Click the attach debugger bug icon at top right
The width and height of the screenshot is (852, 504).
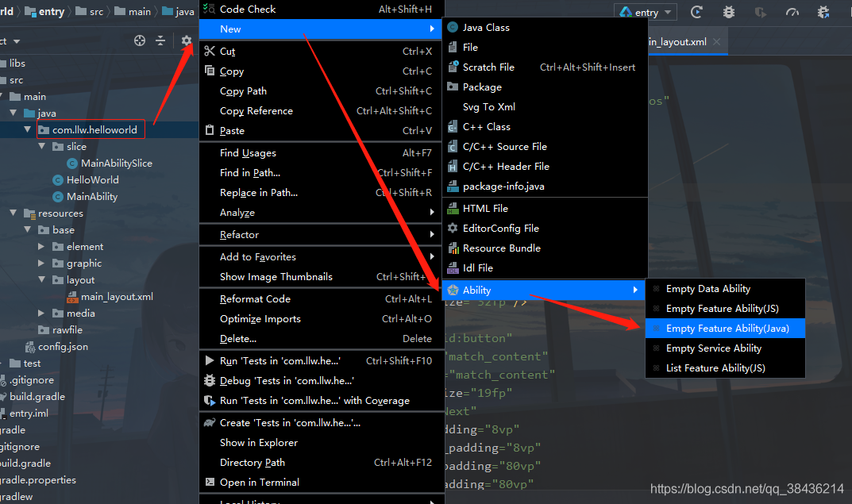click(823, 12)
